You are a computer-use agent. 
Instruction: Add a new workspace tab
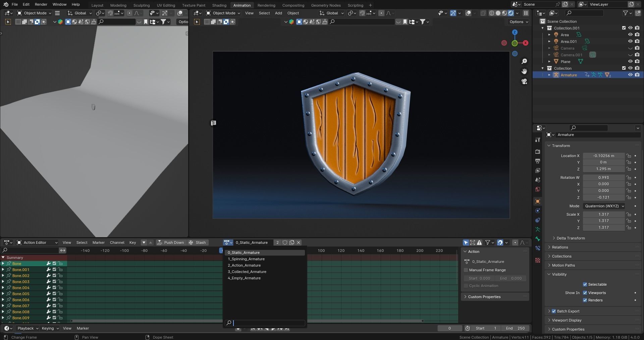(370, 5)
